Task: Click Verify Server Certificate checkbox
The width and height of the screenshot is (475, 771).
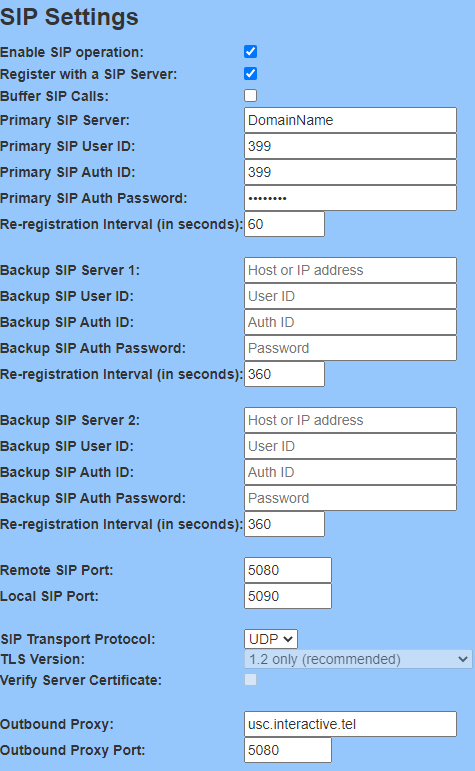Action: pyautogui.click(x=250, y=680)
